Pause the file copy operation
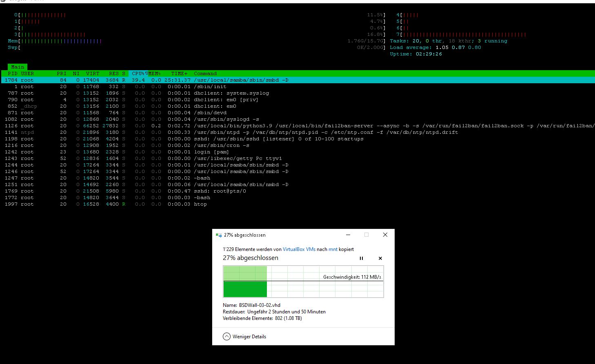Image resolution: width=595 pixels, height=364 pixels. pyautogui.click(x=361, y=258)
